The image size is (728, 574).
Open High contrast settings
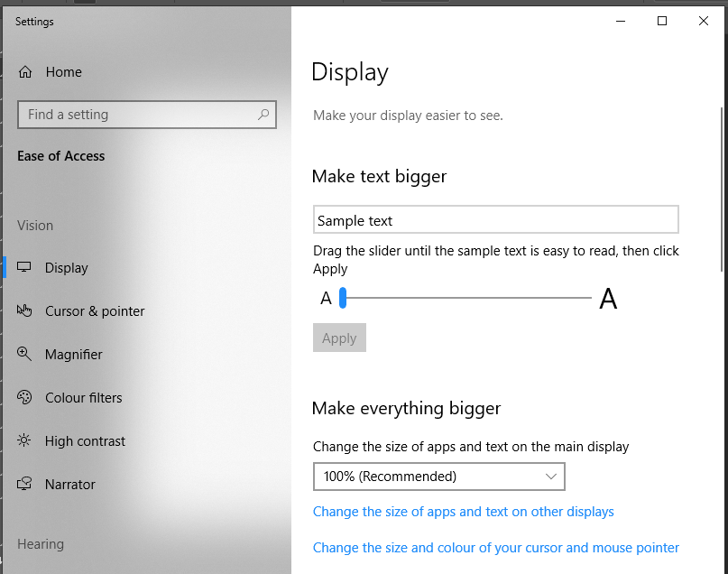coord(85,441)
